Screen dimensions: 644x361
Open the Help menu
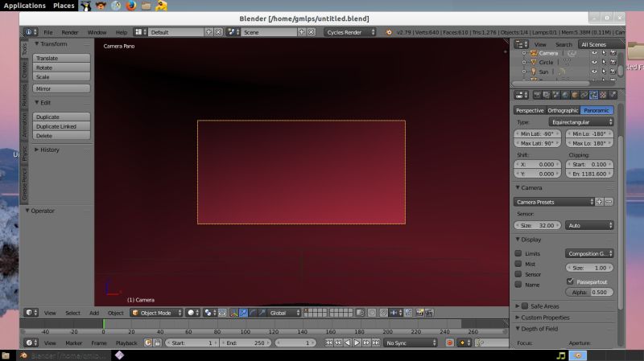tap(122, 32)
